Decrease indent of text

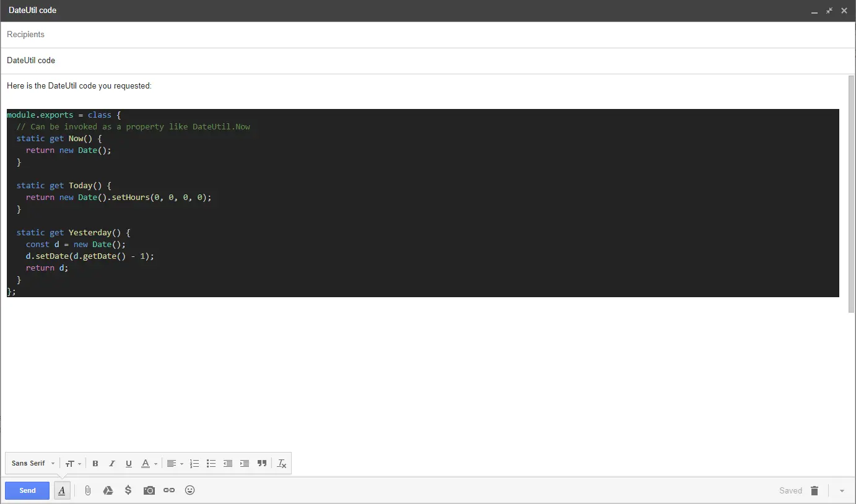coord(228,463)
